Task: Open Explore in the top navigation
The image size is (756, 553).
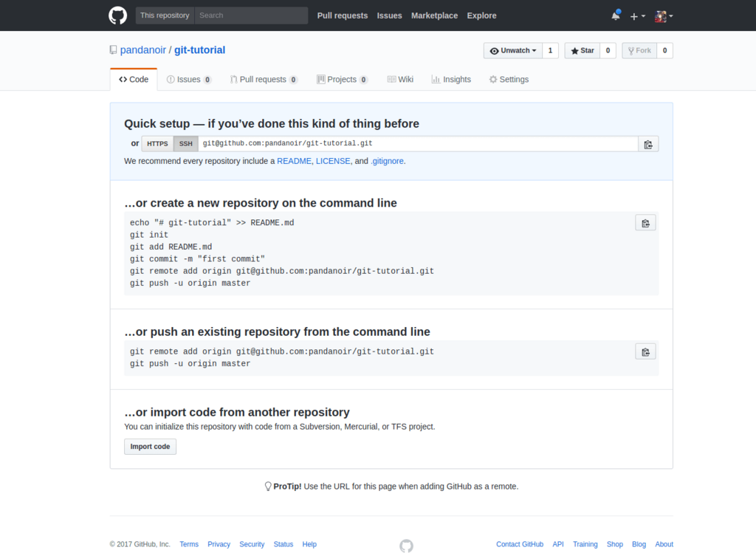Action: click(x=481, y=16)
